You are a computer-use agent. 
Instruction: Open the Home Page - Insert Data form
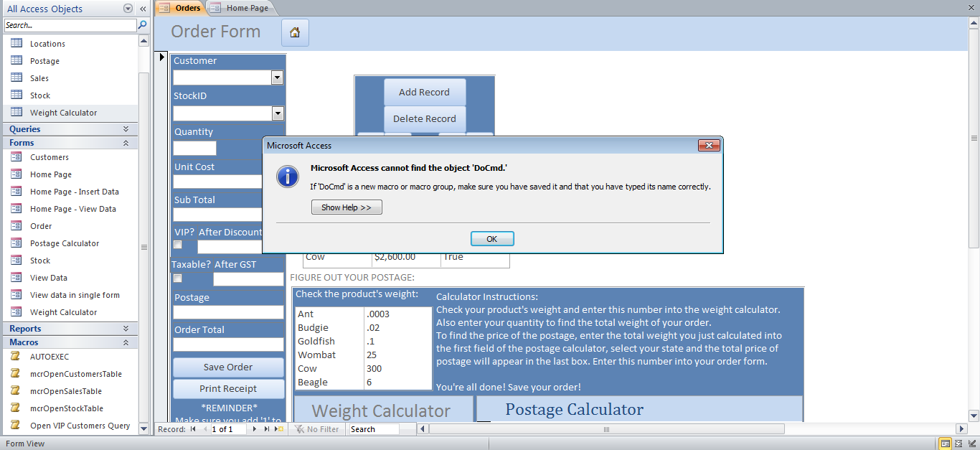tap(69, 192)
